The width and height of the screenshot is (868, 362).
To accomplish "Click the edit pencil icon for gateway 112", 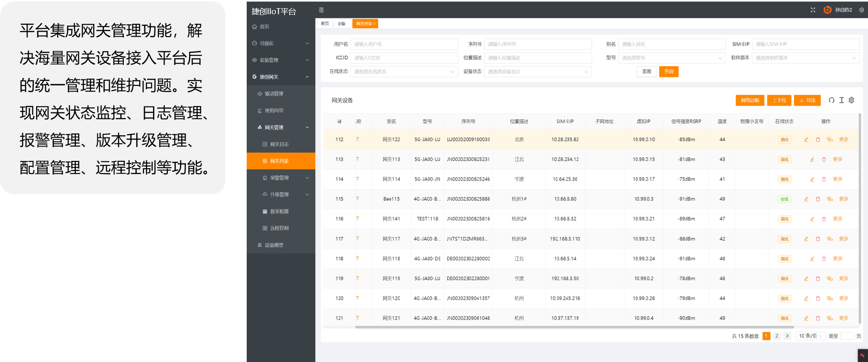I will 806,139.
